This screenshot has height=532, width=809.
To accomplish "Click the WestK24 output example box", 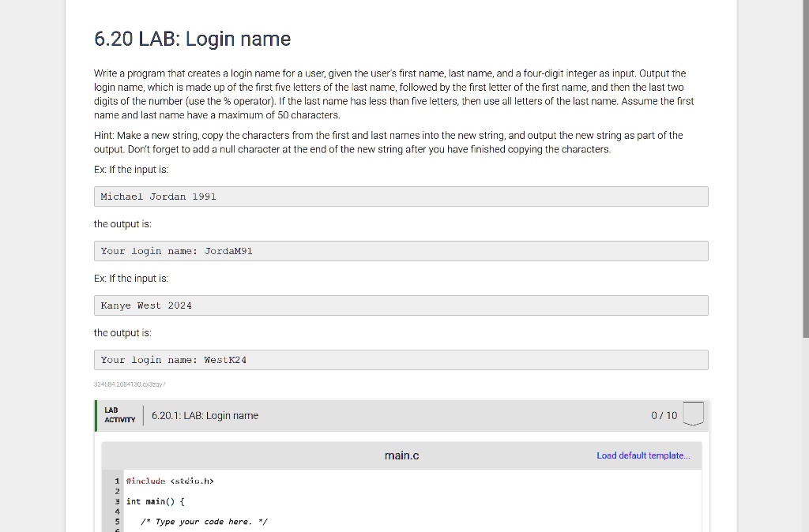I will coord(401,359).
